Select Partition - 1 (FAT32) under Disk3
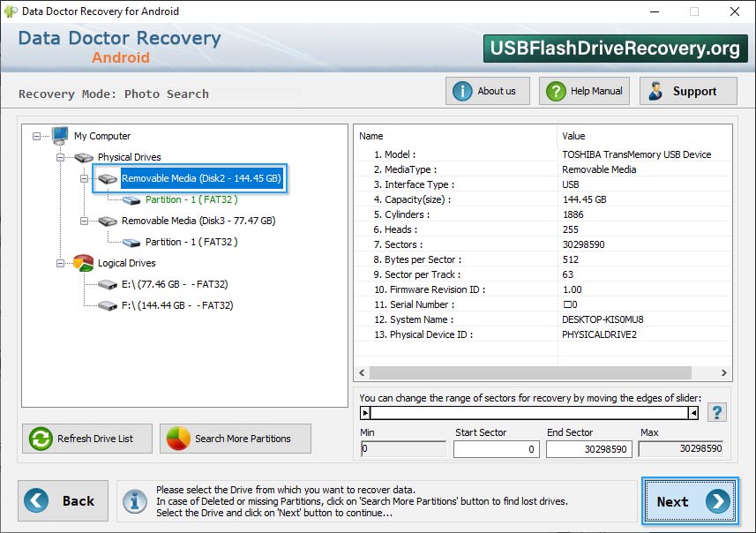Viewport: 756px width, 533px height. pos(191,242)
